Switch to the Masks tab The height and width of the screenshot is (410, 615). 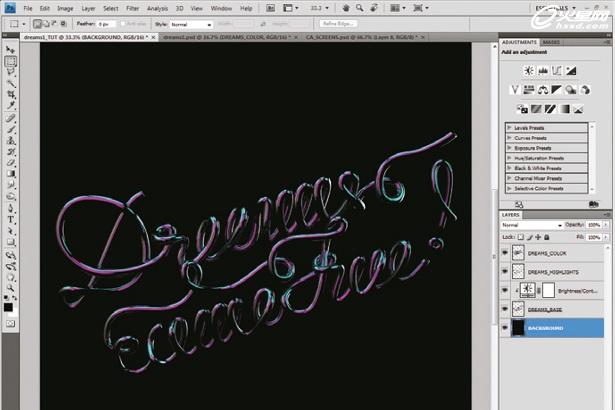[x=551, y=42]
